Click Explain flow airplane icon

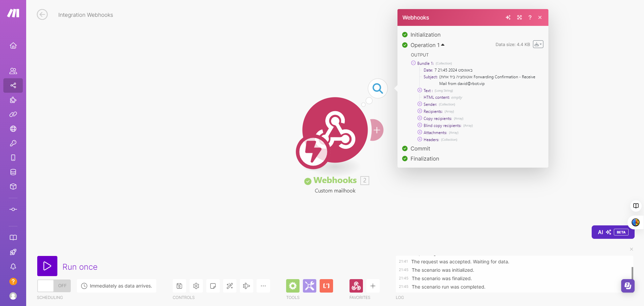(x=247, y=286)
